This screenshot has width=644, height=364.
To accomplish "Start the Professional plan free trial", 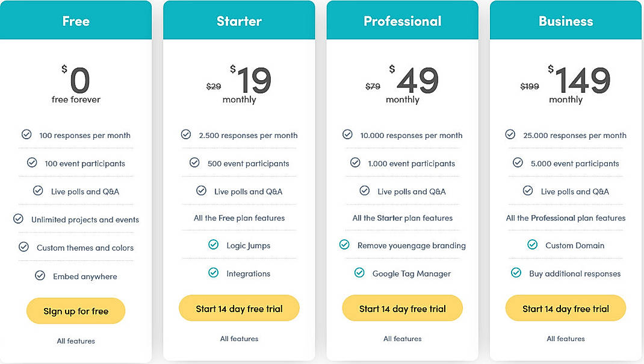I will pos(402,307).
